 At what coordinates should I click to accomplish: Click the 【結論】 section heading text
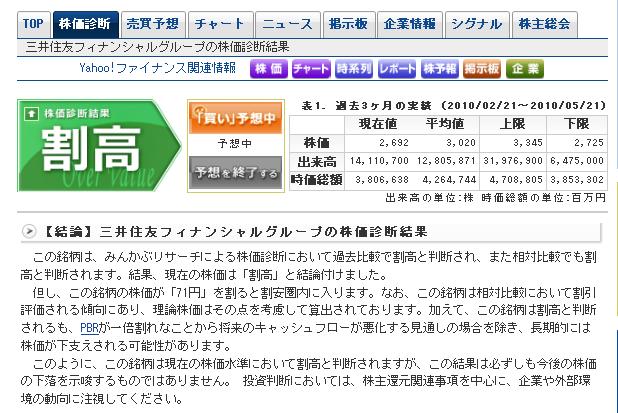pyautogui.click(x=235, y=231)
